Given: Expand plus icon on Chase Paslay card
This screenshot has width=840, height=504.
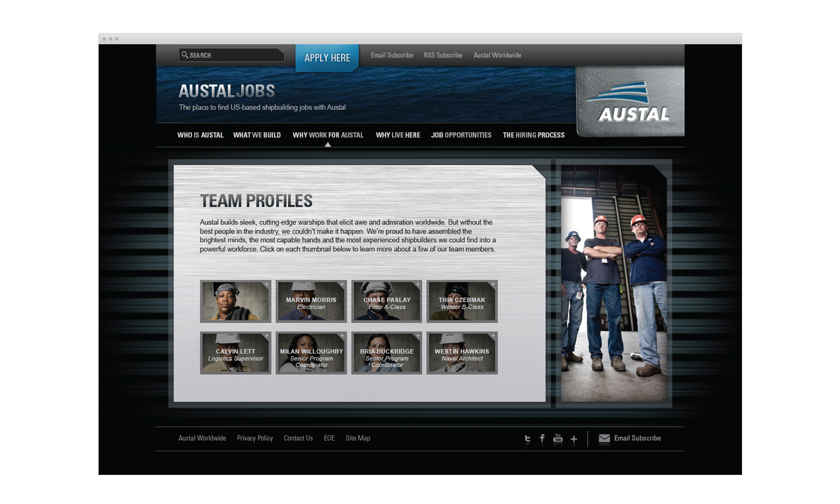Looking at the screenshot, I should (x=418, y=284).
